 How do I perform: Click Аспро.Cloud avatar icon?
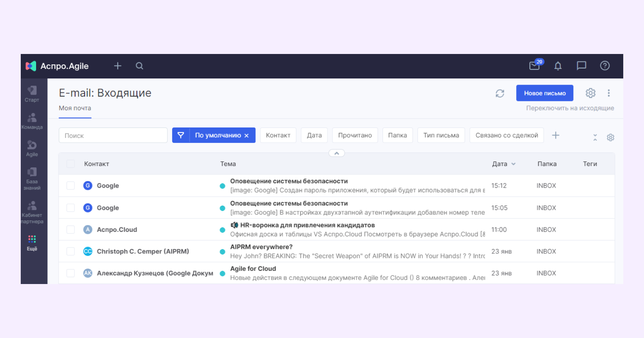tap(88, 230)
